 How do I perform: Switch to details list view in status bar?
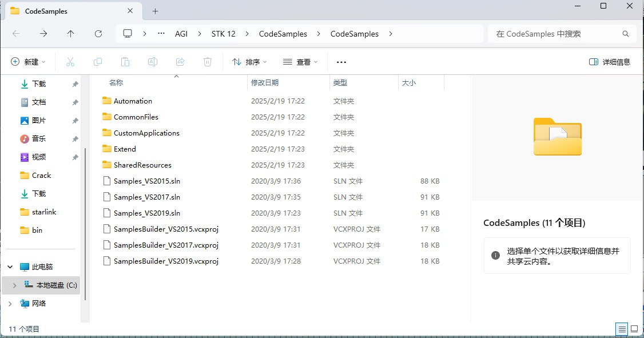point(621,329)
